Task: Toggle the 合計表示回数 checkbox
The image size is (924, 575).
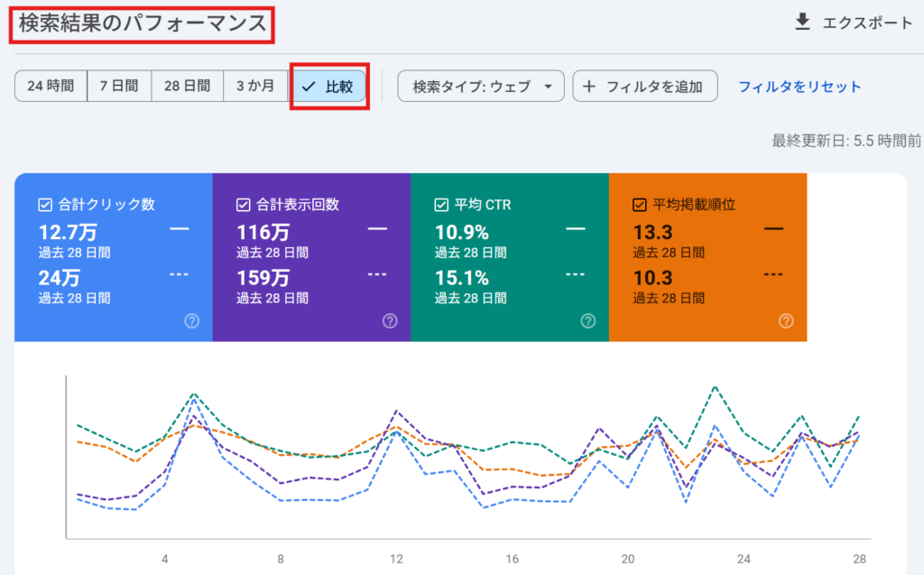Action: (243, 204)
